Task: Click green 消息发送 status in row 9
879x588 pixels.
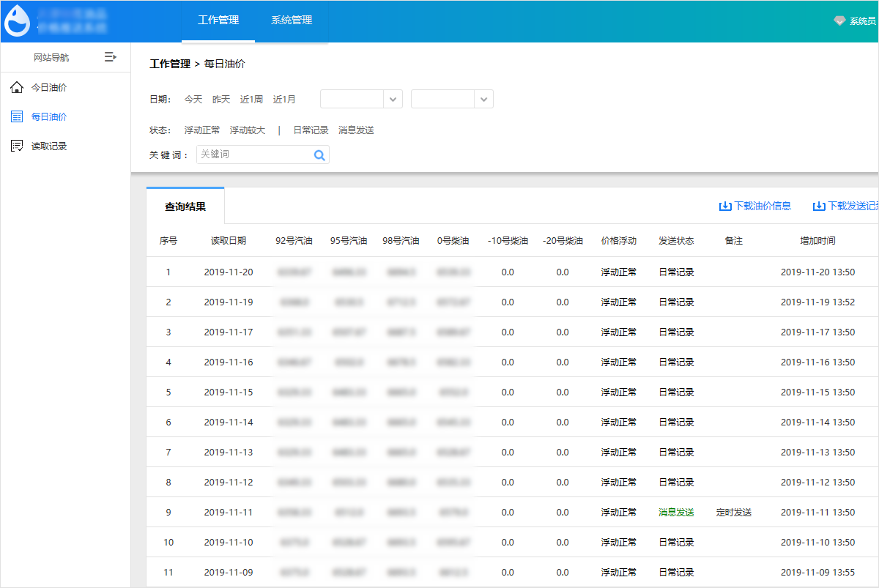Action: tap(676, 513)
